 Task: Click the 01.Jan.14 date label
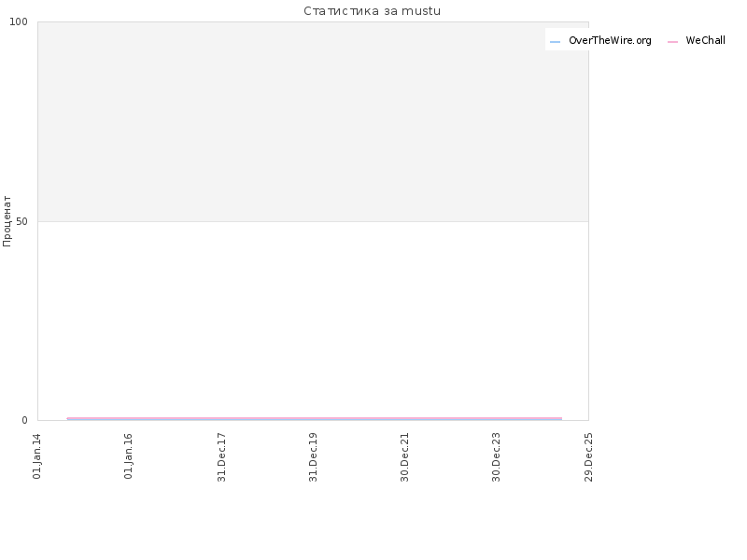[x=36, y=456]
